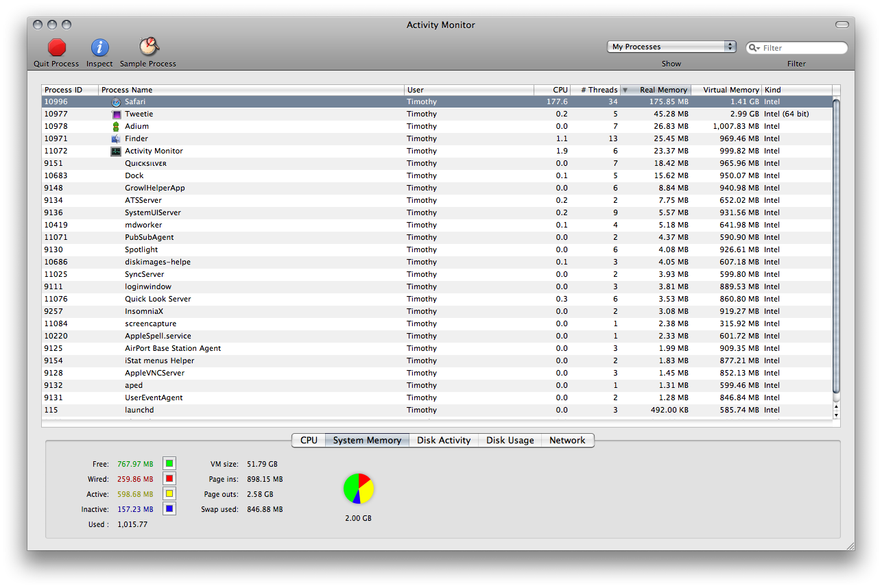Sort by Virtual Memory column header
882x588 pixels.
tap(726, 90)
